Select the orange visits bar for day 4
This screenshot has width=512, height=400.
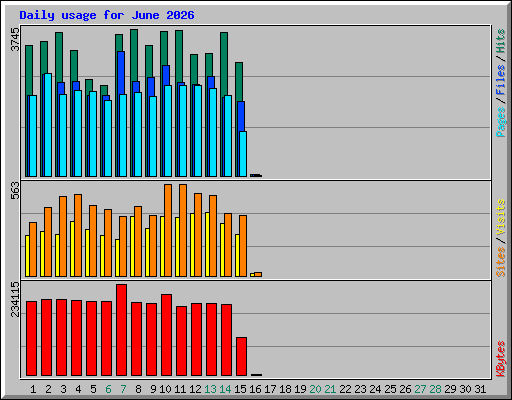point(78,235)
